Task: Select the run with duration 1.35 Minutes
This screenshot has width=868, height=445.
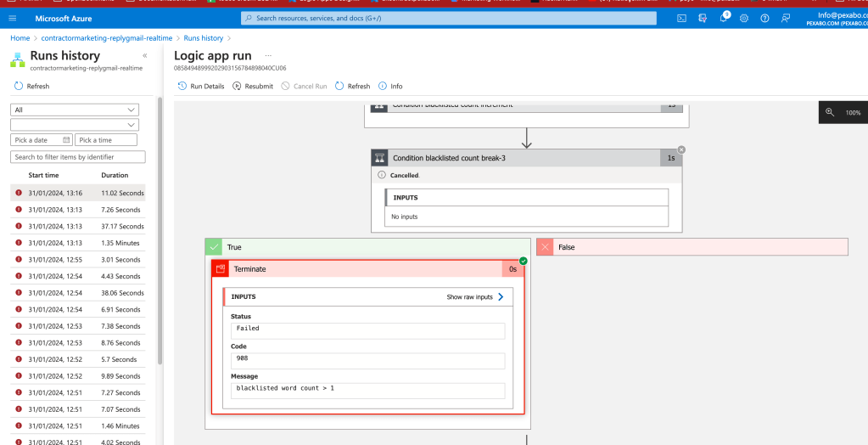Action: (78, 243)
